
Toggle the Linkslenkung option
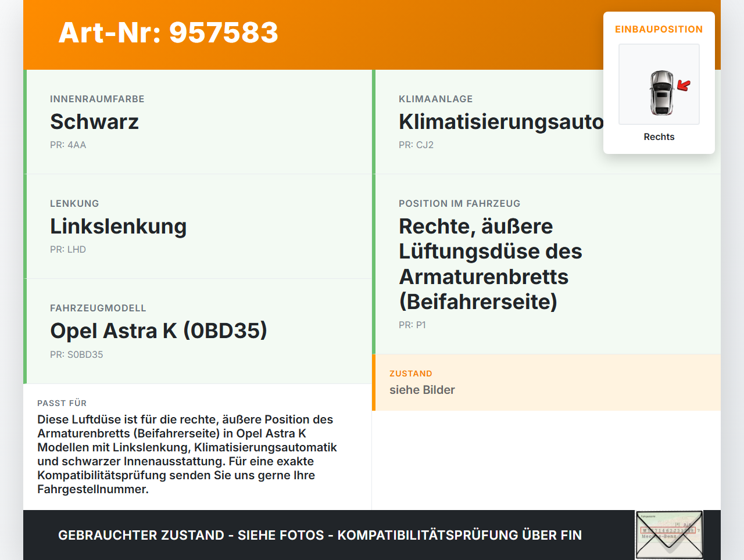119,226
